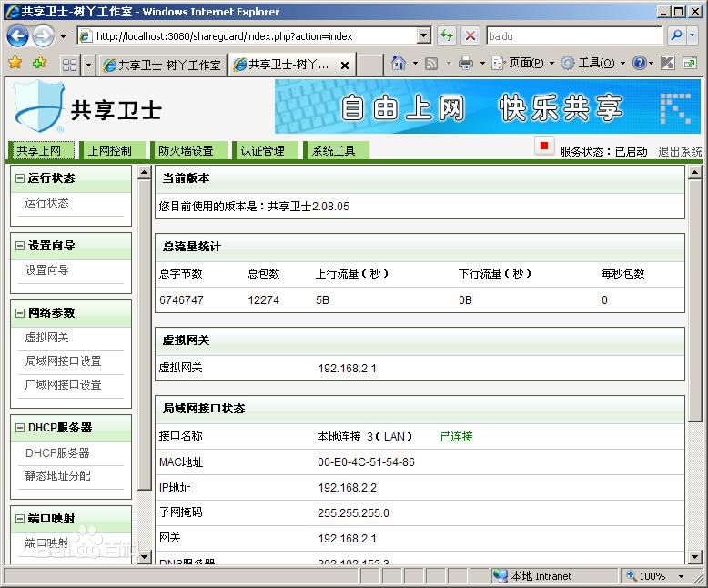Click the Print icon in toolbar
This screenshot has height=588, width=708.
click(466, 63)
